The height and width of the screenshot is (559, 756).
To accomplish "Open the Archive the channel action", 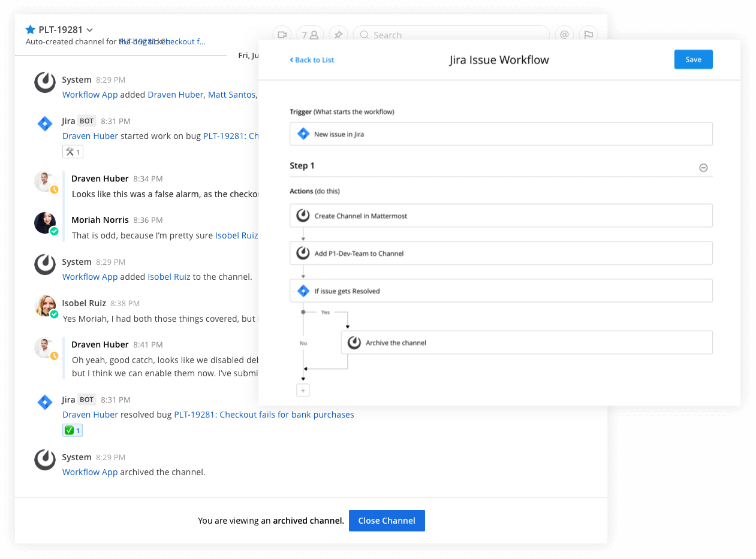I will pyautogui.click(x=527, y=343).
